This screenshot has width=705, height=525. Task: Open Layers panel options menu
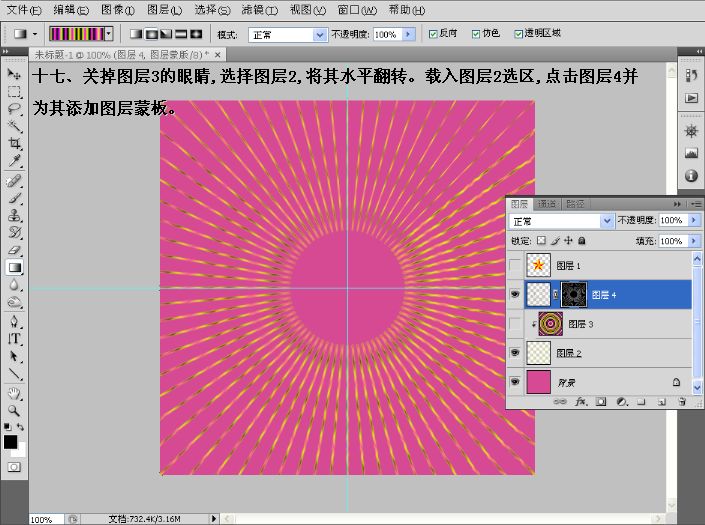pyautogui.click(x=696, y=204)
